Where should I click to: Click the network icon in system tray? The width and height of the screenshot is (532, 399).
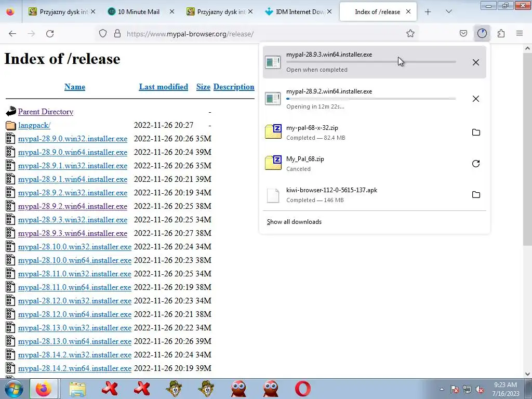pyautogui.click(x=467, y=390)
